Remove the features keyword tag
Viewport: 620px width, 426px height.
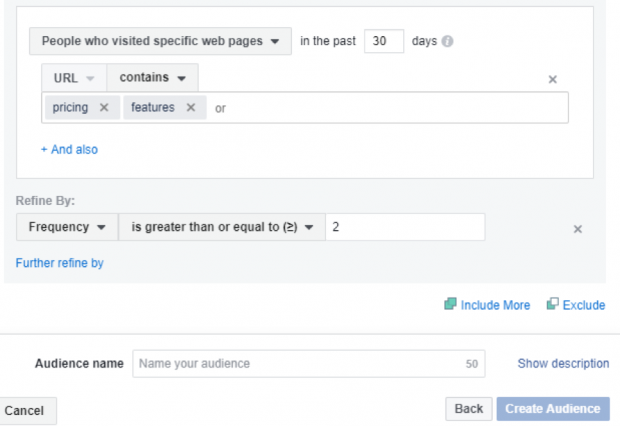[x=190, y=107]
